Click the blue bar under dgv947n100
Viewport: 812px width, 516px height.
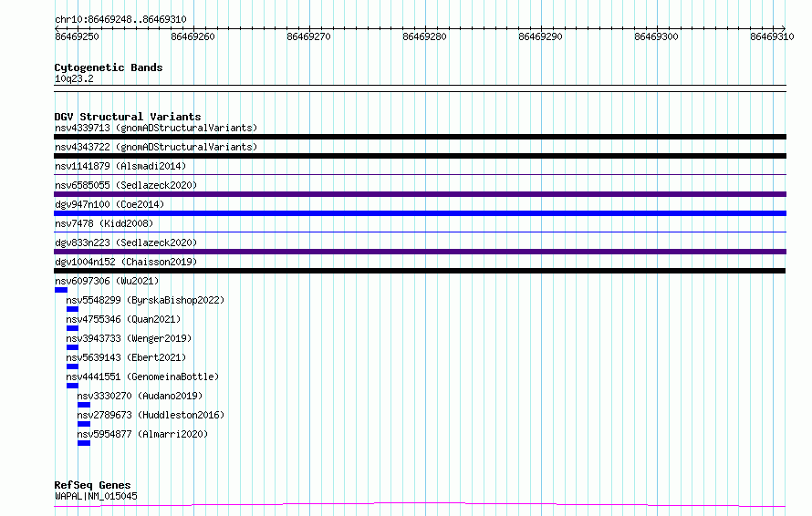point(420,213)
